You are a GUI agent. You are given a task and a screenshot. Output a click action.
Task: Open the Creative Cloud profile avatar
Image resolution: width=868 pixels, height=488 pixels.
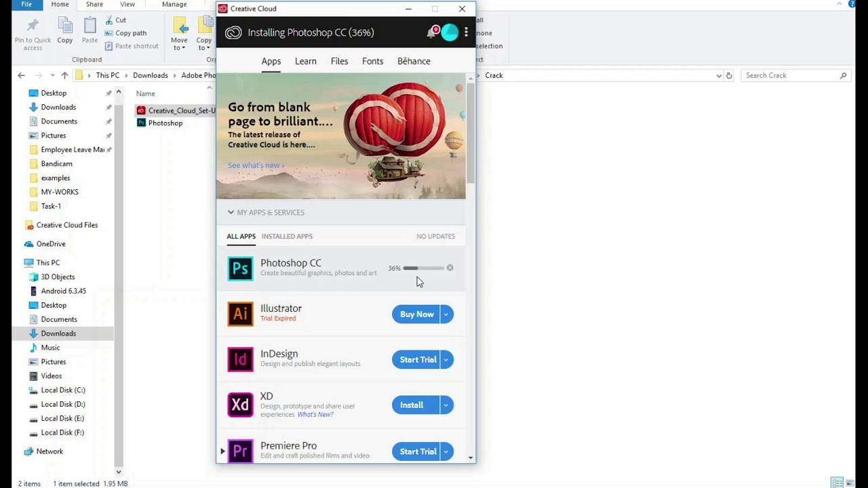(449, 33)
